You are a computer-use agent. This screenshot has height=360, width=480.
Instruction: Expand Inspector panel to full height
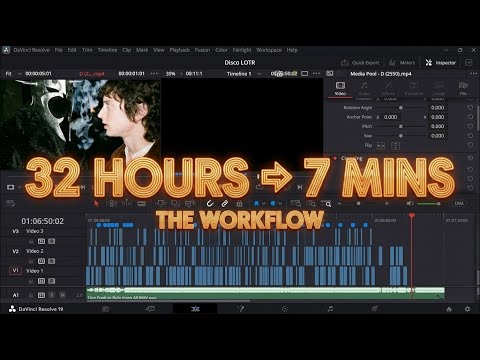click(469, 63)
